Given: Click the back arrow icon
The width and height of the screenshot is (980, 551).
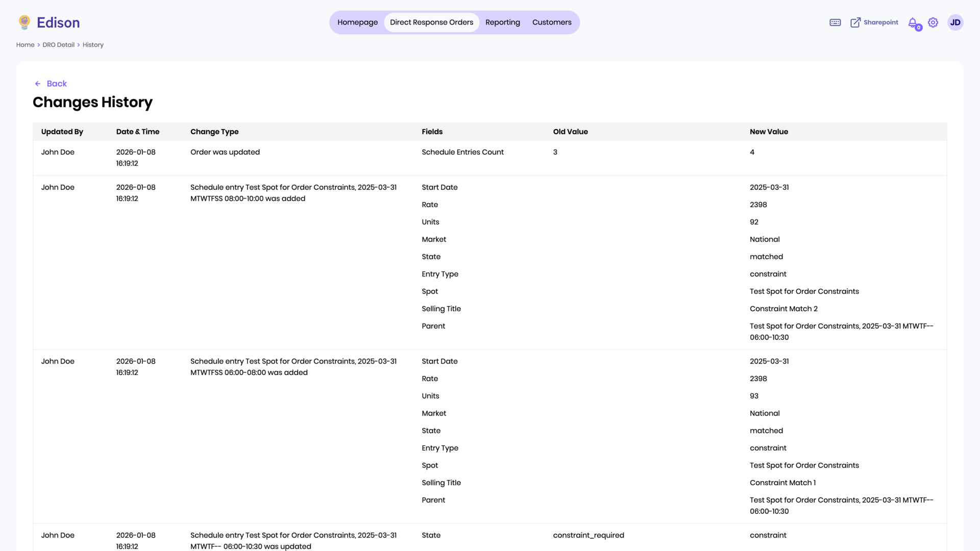Looking at the screenshot, I should pos(37,83).
